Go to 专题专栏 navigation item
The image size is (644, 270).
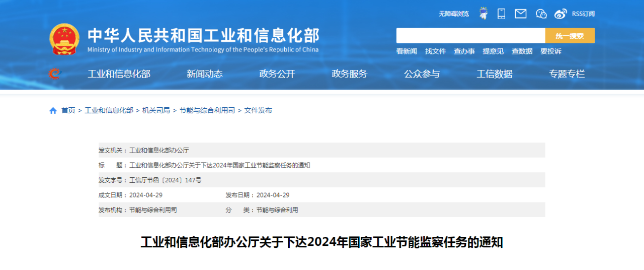[567, 74]
